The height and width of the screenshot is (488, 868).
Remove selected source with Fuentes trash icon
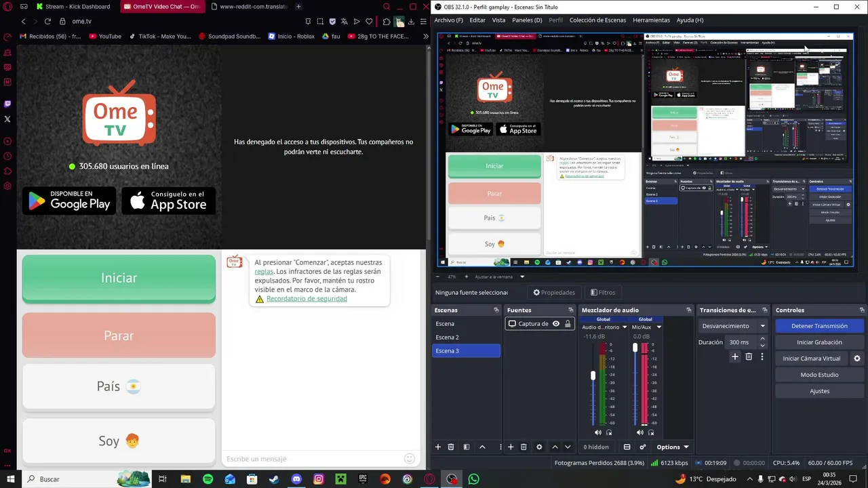[524, 447]
